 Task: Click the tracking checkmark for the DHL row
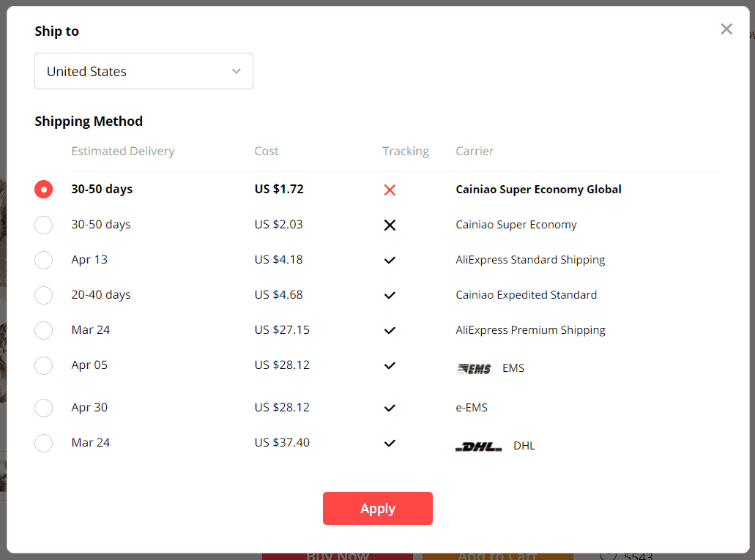[389, 444]
